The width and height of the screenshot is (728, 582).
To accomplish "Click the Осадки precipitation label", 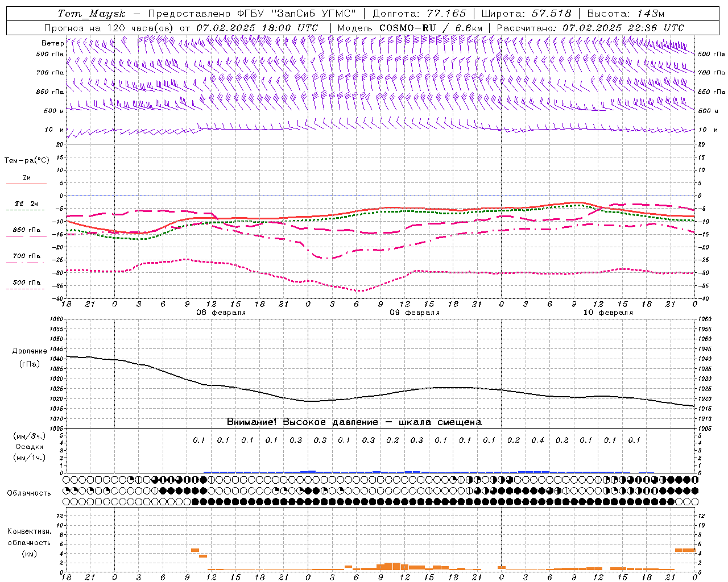I will click(x=30, y=447).
